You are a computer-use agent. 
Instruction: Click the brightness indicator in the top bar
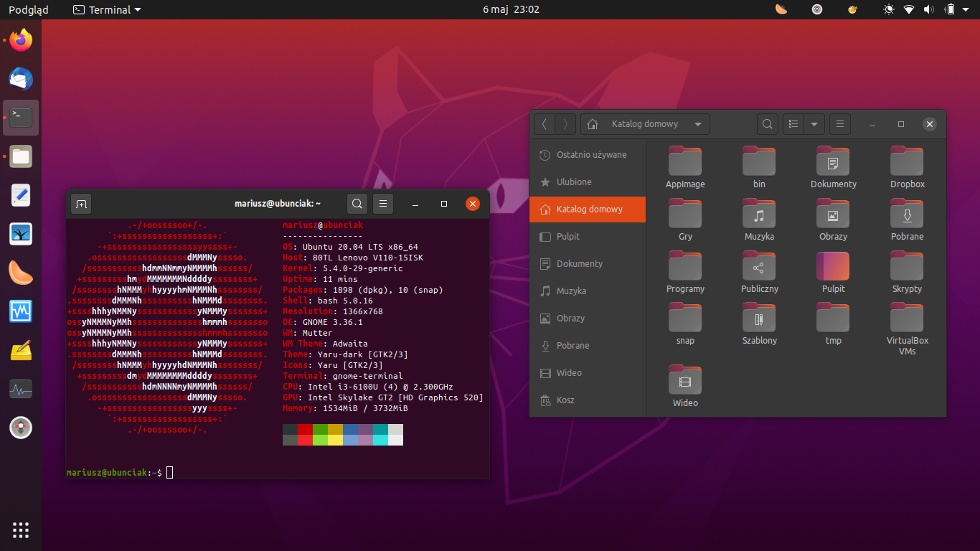[x=889, y=9]
